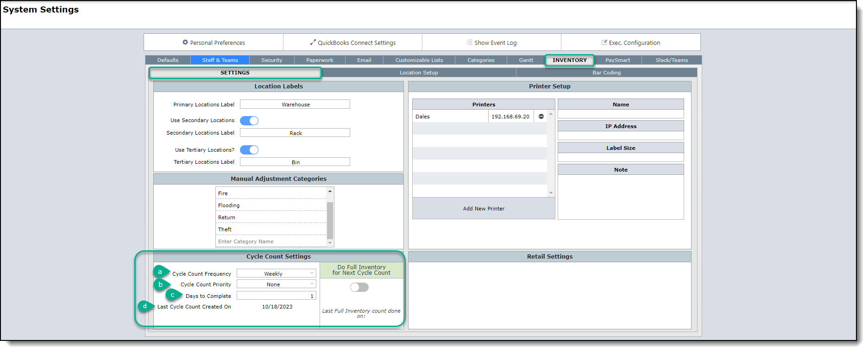The height and width of the screenshot is (352, 868).
Task: Click the Show Event Log list icon
Action: [x=470, y=42]
